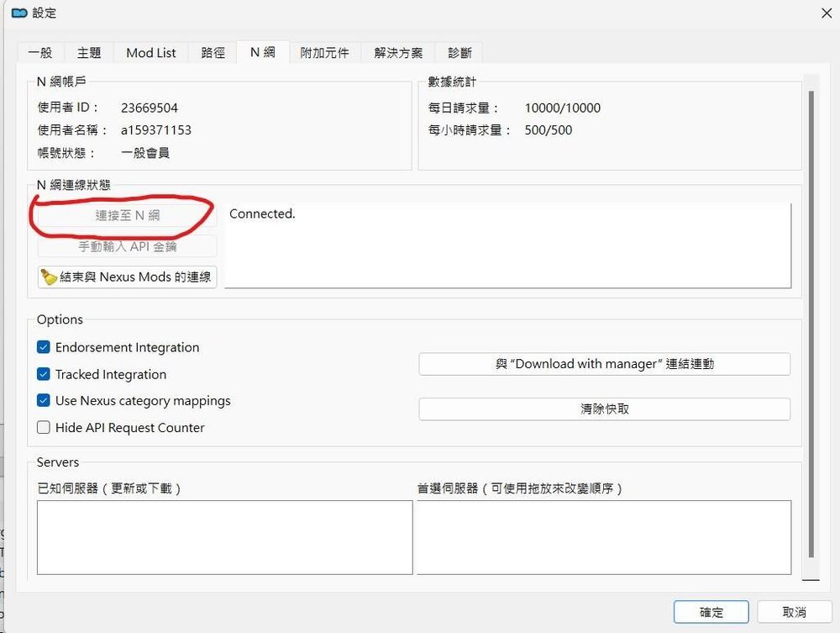
Task: Click the username a159371153
Action: point(156,130)
